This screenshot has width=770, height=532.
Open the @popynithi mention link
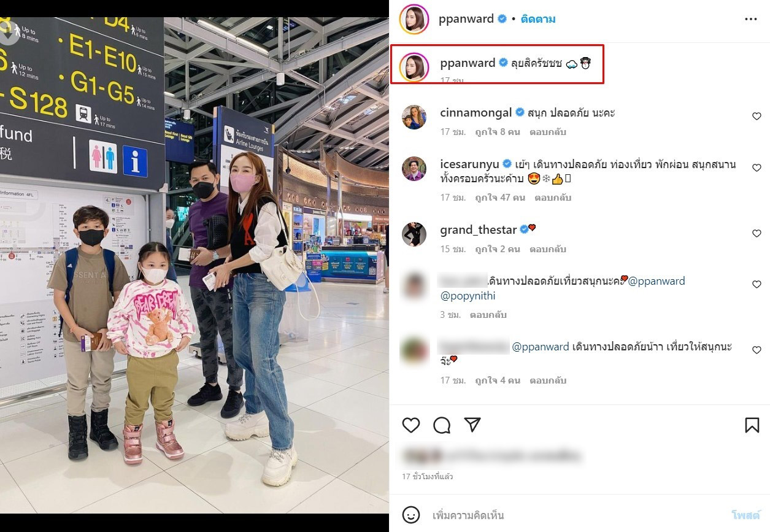[468, 296]
